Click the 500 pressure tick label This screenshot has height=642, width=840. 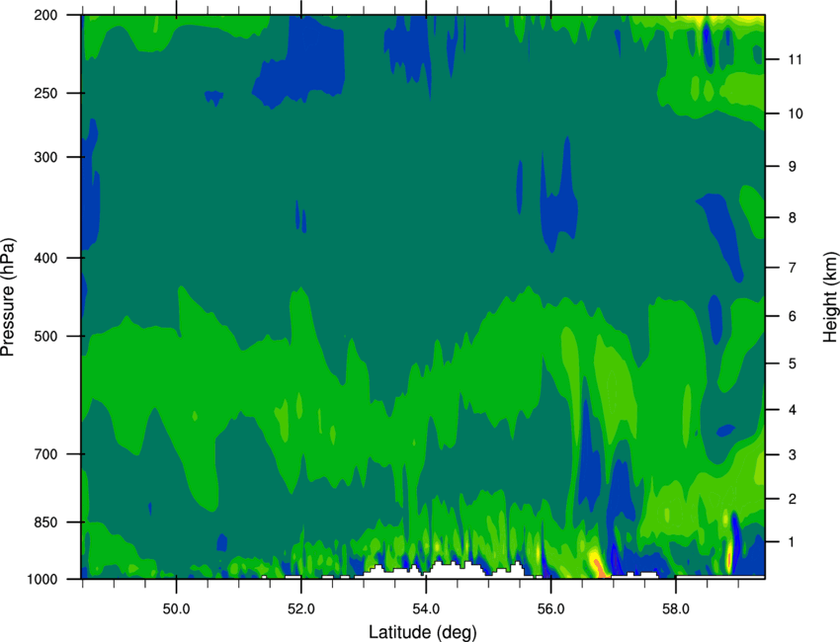(x=45, y=336)
